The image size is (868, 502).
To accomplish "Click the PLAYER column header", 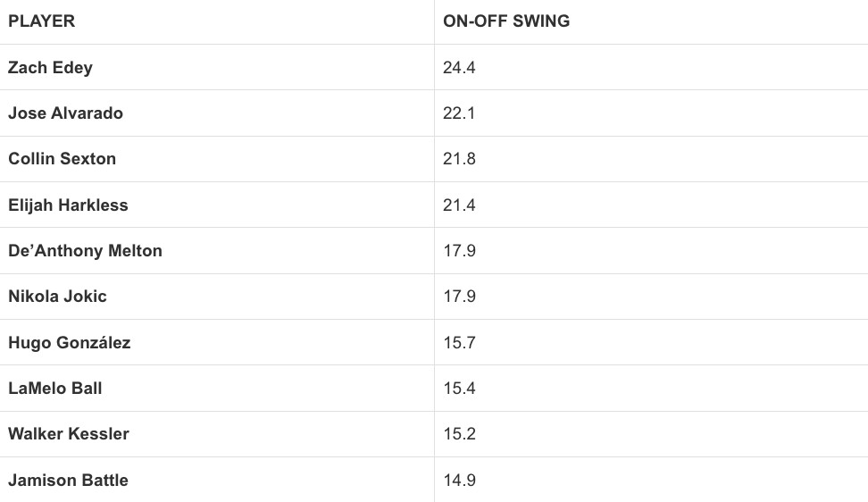I will pos(42,21).
